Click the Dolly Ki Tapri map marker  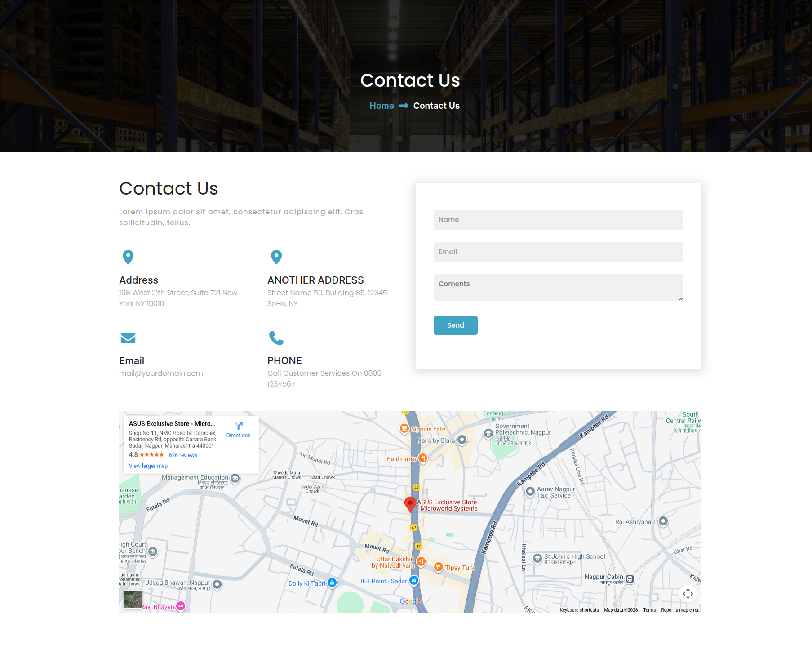point(332,583)
